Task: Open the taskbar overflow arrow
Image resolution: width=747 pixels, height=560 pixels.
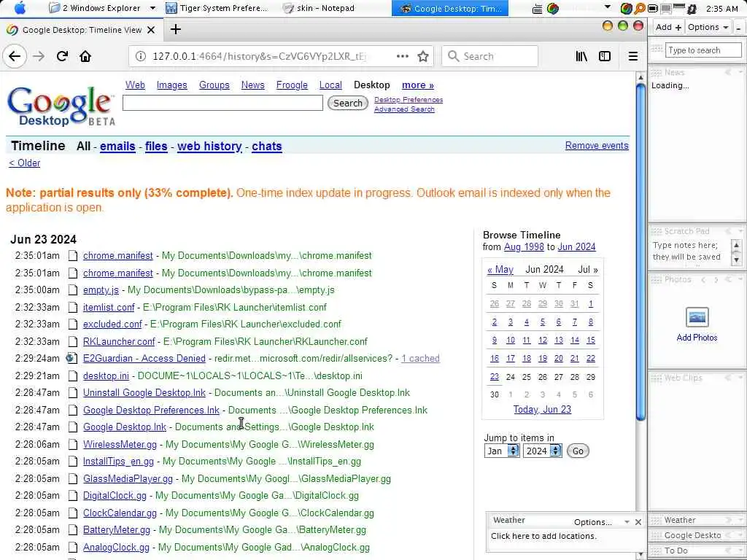Action: pos(608,7)
